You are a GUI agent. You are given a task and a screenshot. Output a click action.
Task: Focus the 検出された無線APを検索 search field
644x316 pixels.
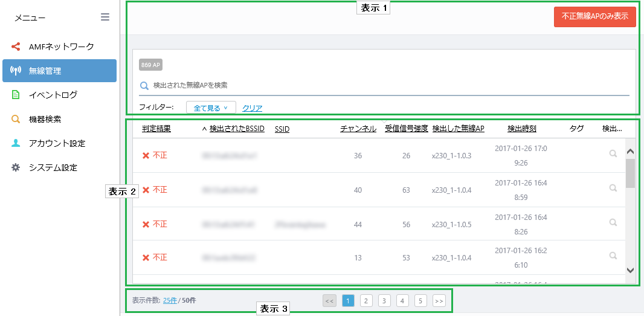pos(384,85)
